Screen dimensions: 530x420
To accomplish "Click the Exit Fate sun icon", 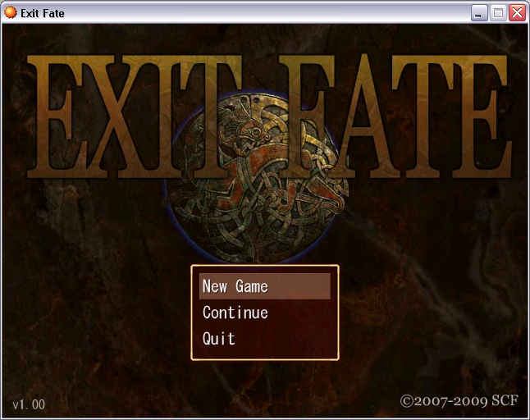I will point(10,13).
